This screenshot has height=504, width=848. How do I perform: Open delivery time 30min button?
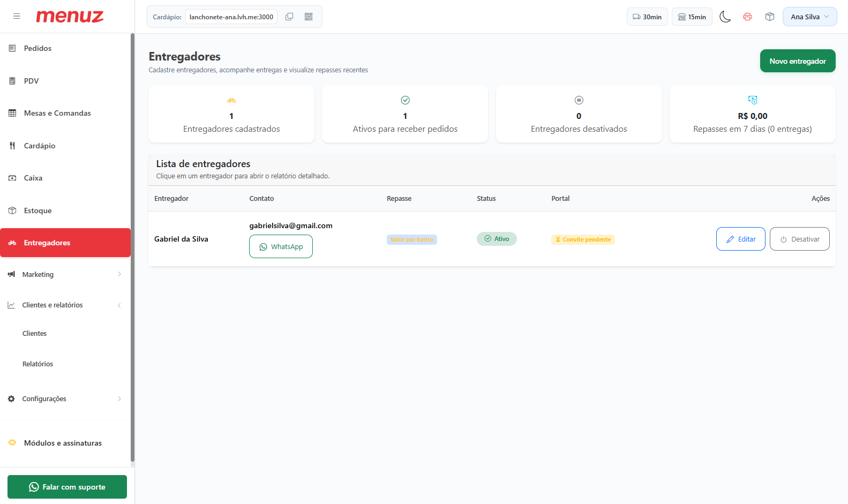coord(647,17)
